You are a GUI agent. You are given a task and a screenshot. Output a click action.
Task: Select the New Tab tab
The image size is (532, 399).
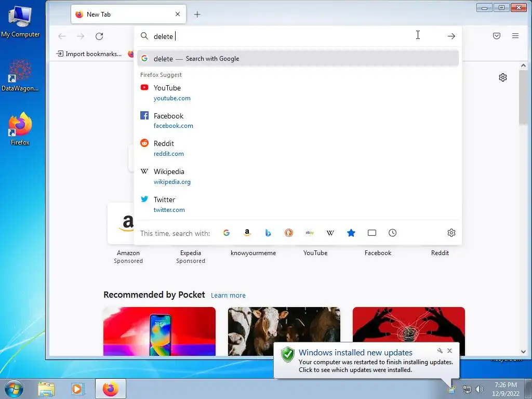[x=129, y=14]
